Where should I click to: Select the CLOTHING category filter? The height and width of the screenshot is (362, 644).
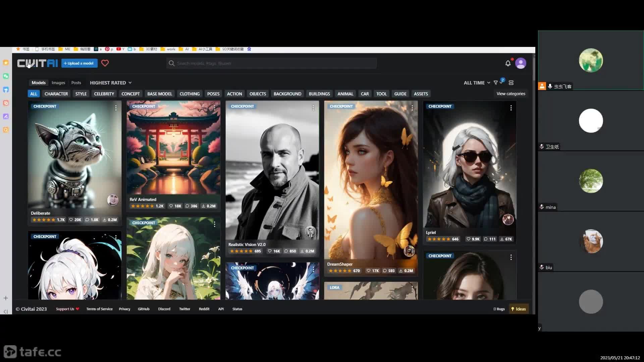(190, 94)
